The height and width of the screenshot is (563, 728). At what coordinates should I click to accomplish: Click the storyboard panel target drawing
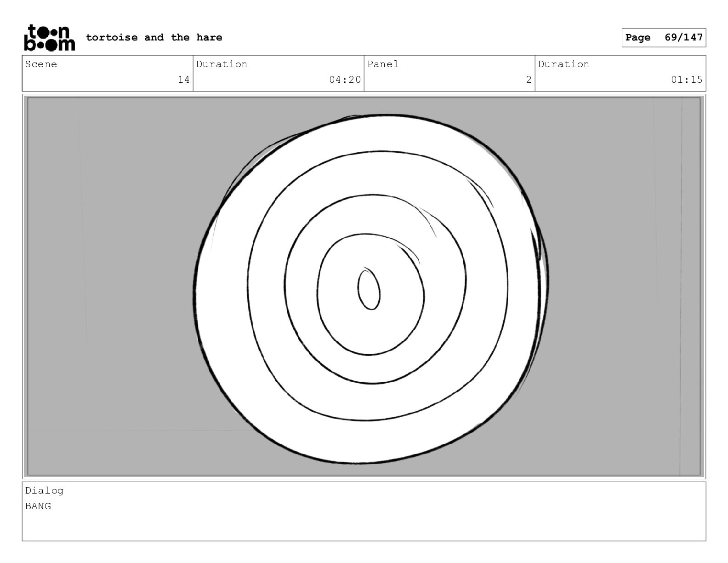coord(370,289)
